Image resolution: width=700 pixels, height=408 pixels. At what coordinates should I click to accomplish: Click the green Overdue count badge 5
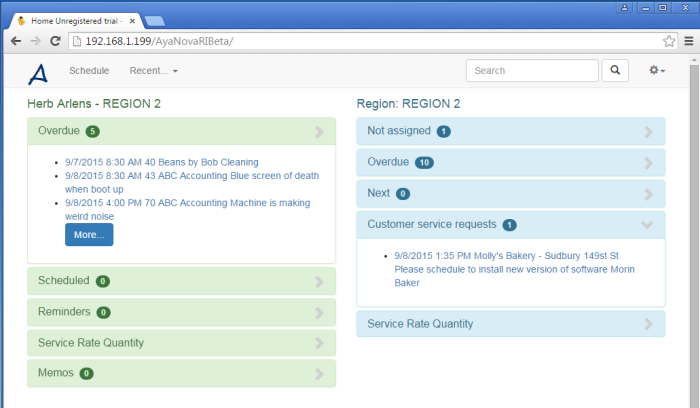92,131
